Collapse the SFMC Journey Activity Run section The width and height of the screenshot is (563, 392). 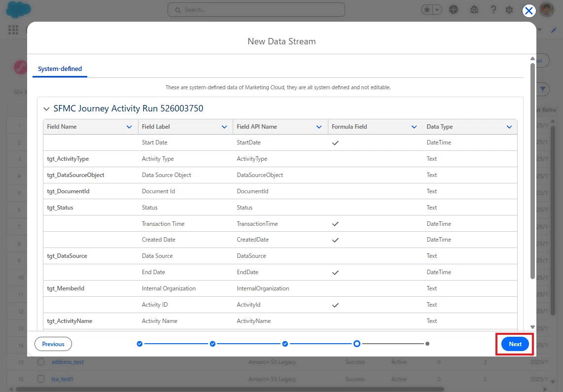tap(46, 108)
